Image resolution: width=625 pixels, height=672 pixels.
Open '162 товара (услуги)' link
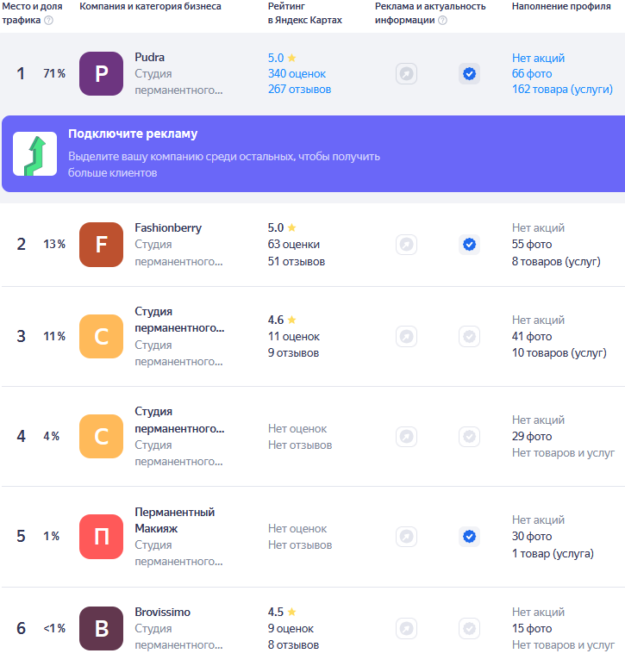click(562, 90)
